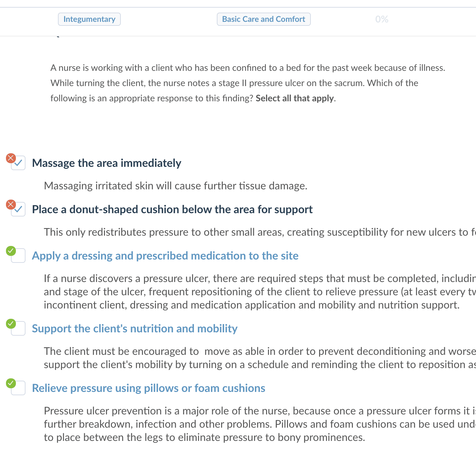Open the Integumentary tag
Viewport: 476px width, 475px height.
pos(89,19)
